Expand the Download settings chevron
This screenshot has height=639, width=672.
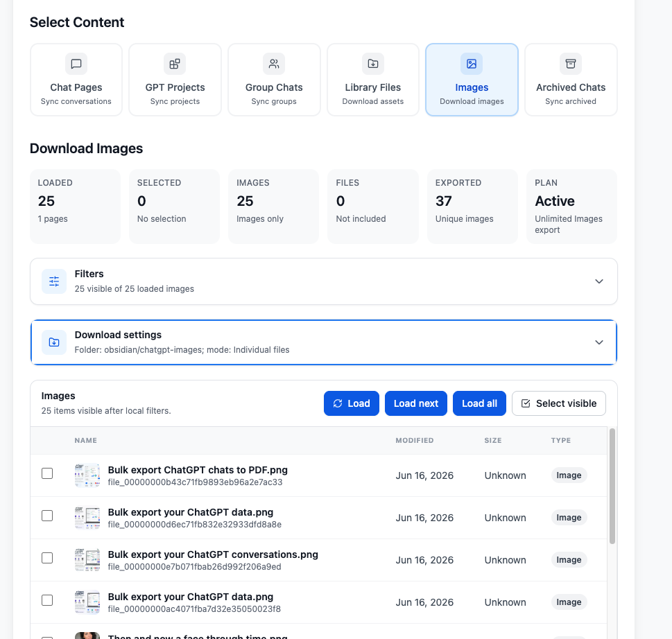pyautogui.click(x=598, y=342)
